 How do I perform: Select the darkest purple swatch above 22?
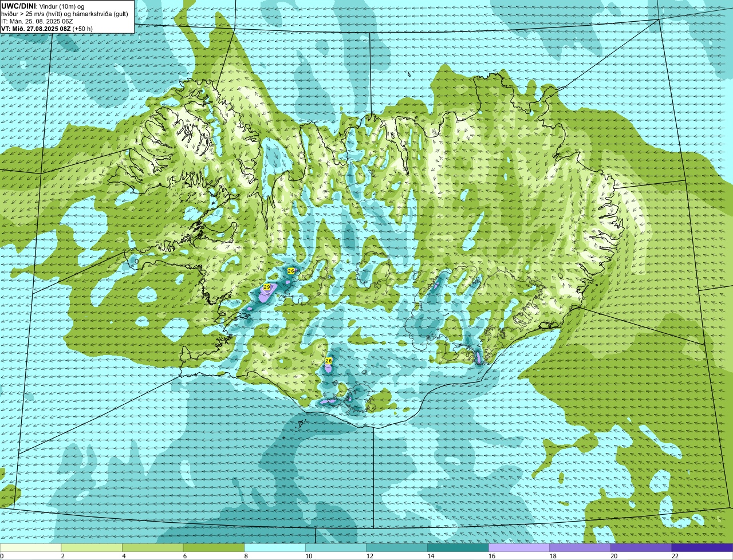702,547
